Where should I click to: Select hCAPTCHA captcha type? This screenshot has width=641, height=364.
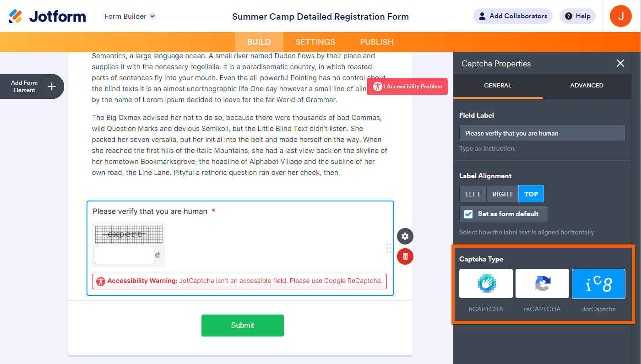point(486,284)
